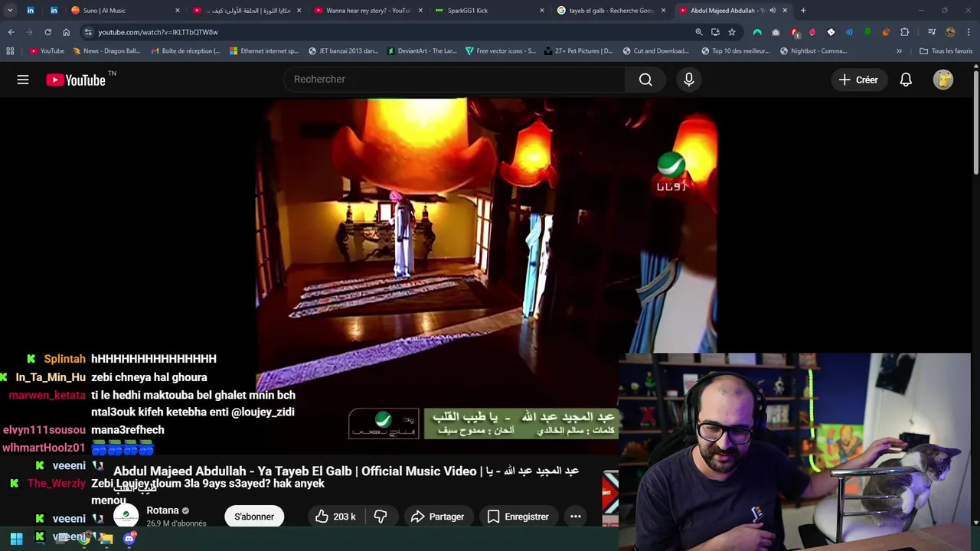
Task: Click the page vertical scrollbar
Action: [x=975, y=122]
